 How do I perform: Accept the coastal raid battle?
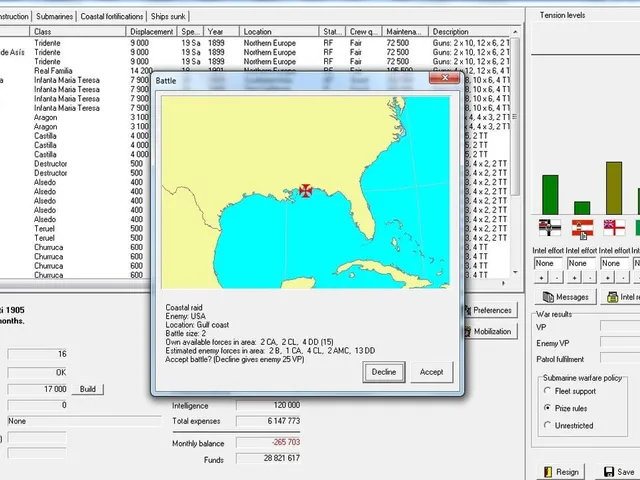pos(431,372)
